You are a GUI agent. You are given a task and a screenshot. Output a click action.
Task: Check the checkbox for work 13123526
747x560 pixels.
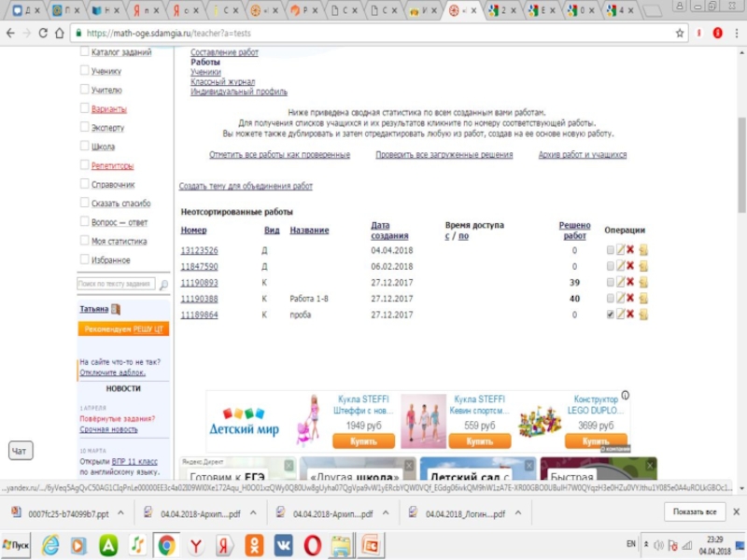pyautogui.click(x=610, y=250)
